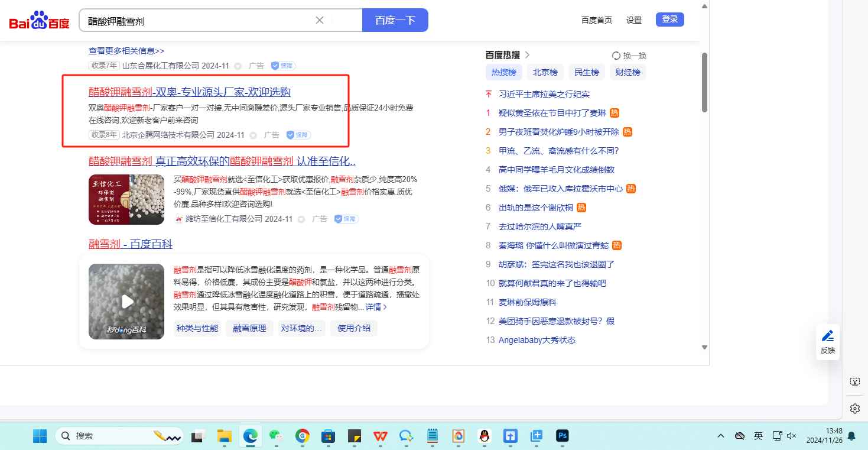Open the WPS Office taskbar icon
Image resolution: width=868 pixels, height=450 pixels.
click(x=381, y=436)
